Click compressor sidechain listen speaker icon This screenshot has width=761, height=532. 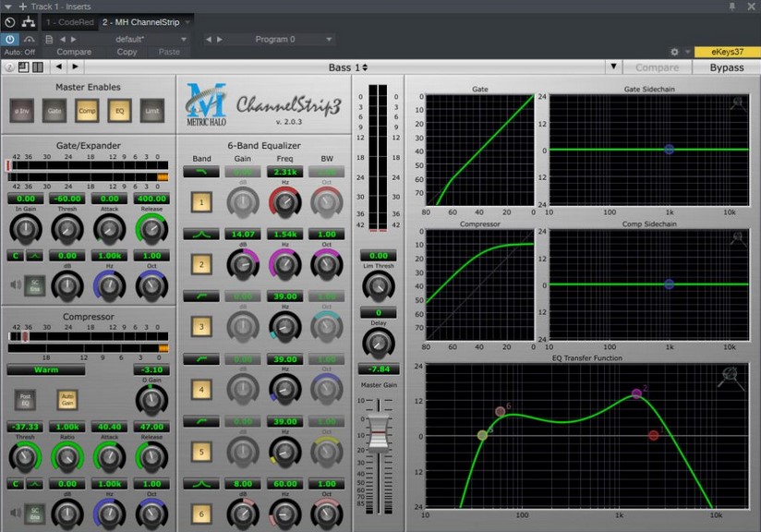(16, 513)
